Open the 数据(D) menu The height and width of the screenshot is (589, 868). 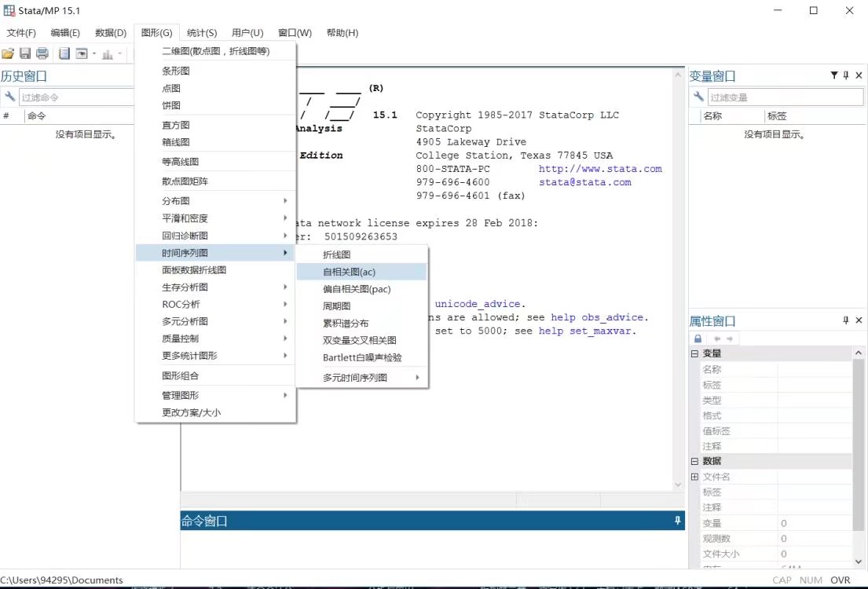[111, 33]
